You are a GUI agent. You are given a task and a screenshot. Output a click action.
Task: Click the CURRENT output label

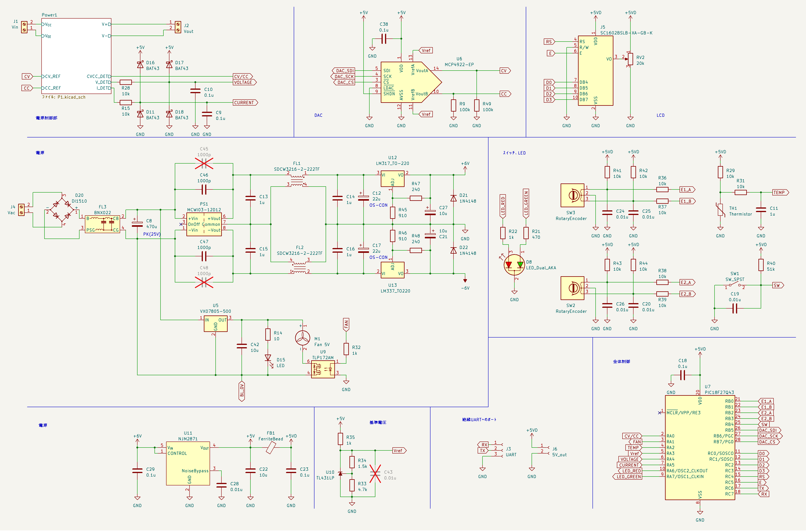[x=245, y=102]
